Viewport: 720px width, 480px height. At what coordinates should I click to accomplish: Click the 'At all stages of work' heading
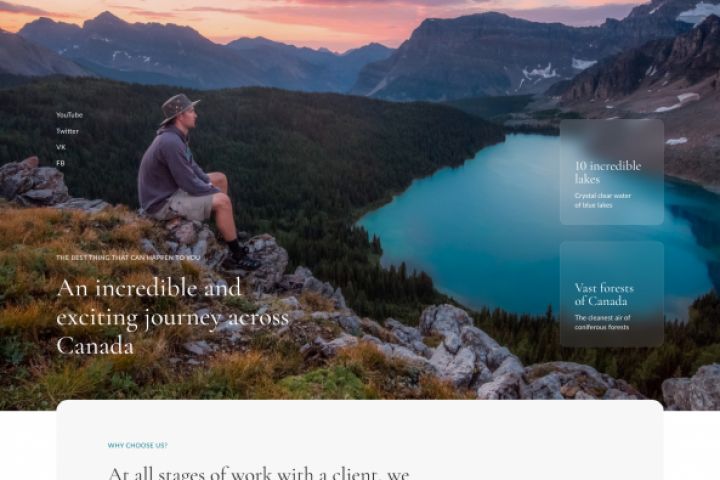point(259,473)
